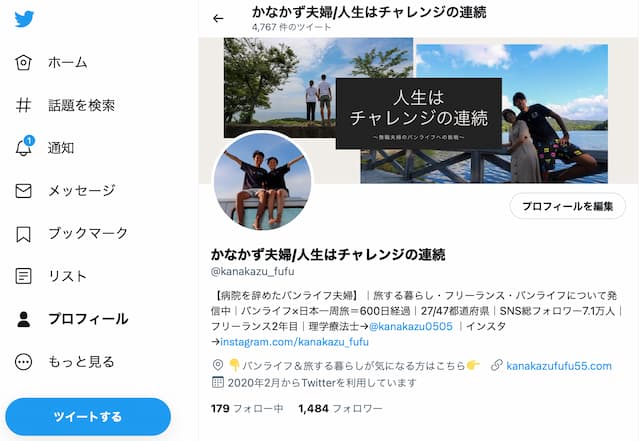Expand the もっと見る more options icon
Viewport: 640px width, 441px height.
[23, 362]
